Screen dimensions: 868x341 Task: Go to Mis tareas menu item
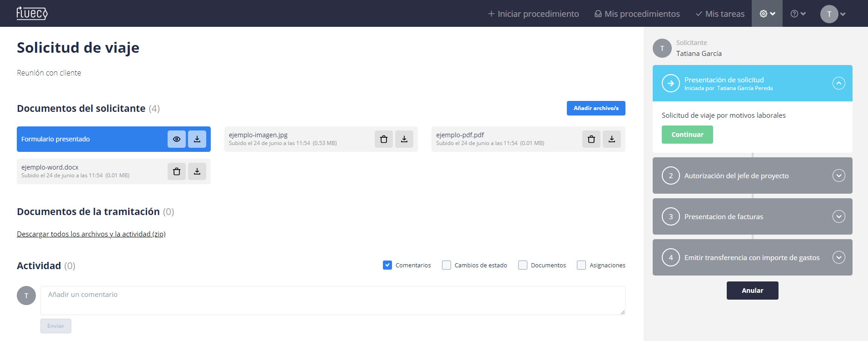coord(720,14)
